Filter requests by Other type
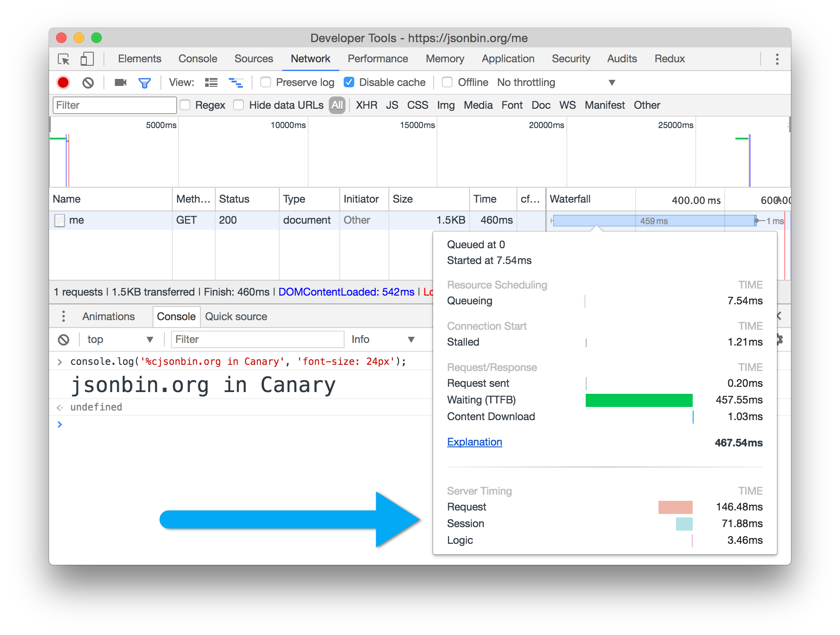 pos(647,105)
